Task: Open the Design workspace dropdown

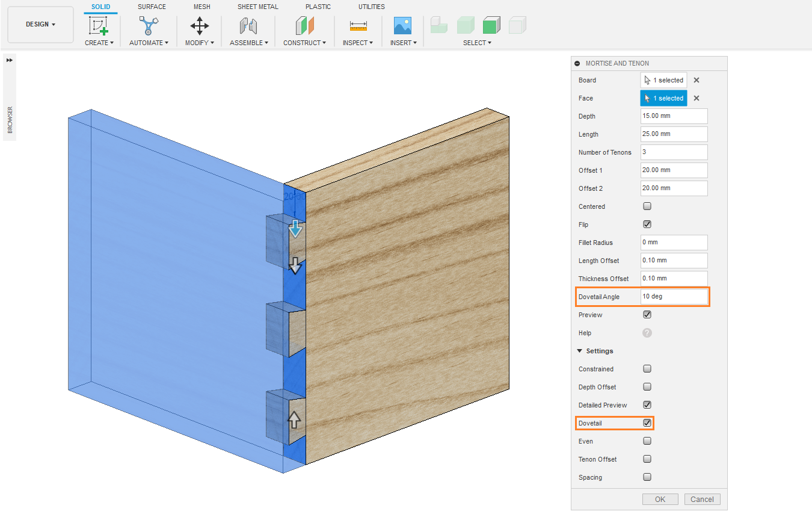Action: click(x=40, y=25)
